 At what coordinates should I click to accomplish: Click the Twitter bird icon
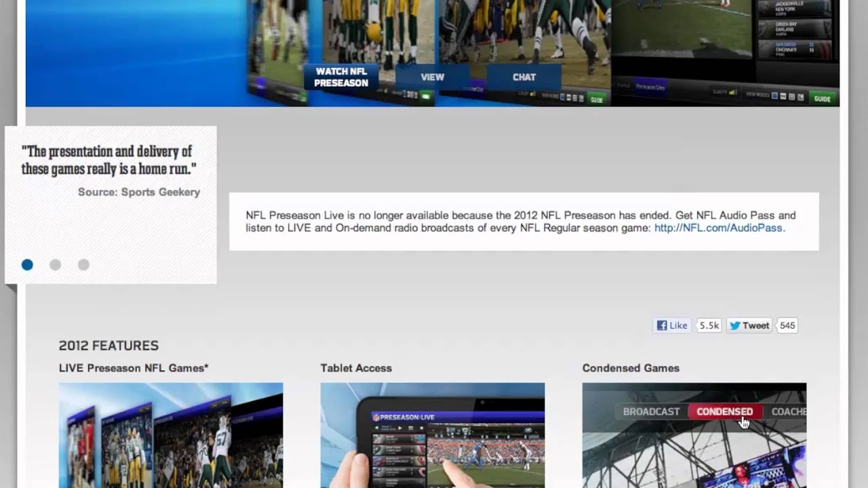[734, 325]
